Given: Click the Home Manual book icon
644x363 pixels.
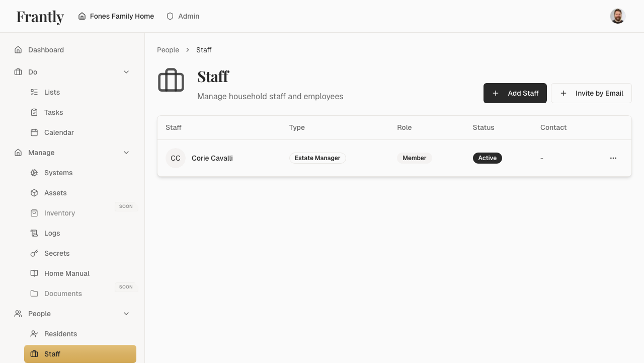Looking at the screenshot, I should point(34,273).
